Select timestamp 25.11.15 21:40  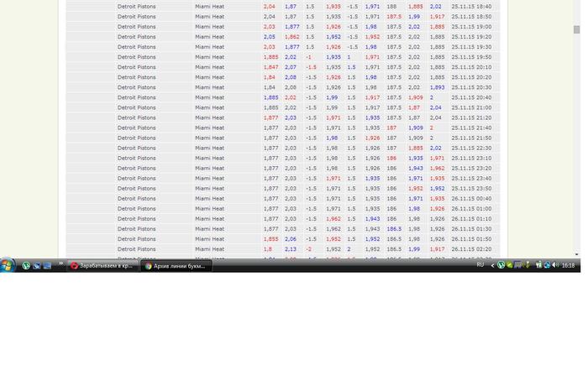[x=471, y=128]
